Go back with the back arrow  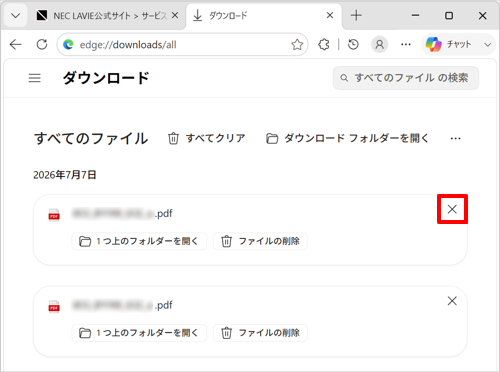click(16, 44)
